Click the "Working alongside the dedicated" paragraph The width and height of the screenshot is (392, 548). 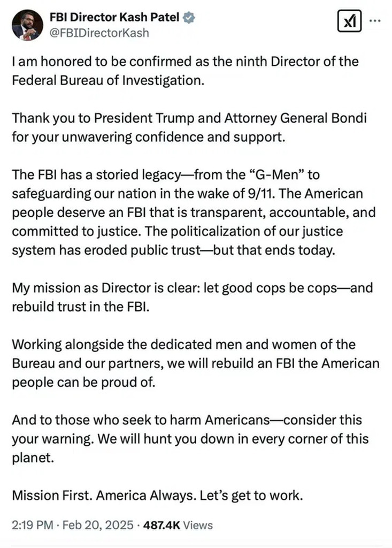tap(195, 362)
